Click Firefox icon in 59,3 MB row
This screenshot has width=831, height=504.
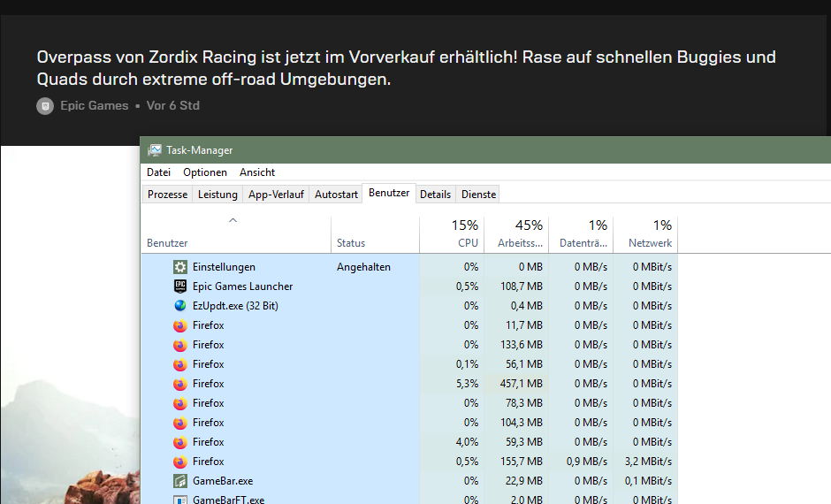180,442
